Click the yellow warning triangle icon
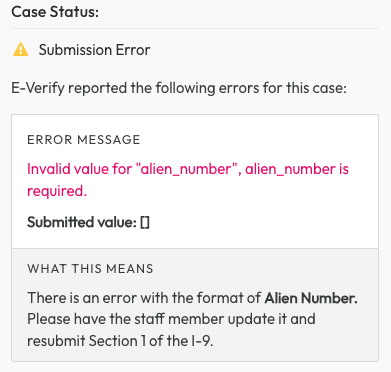 point(21,50)
